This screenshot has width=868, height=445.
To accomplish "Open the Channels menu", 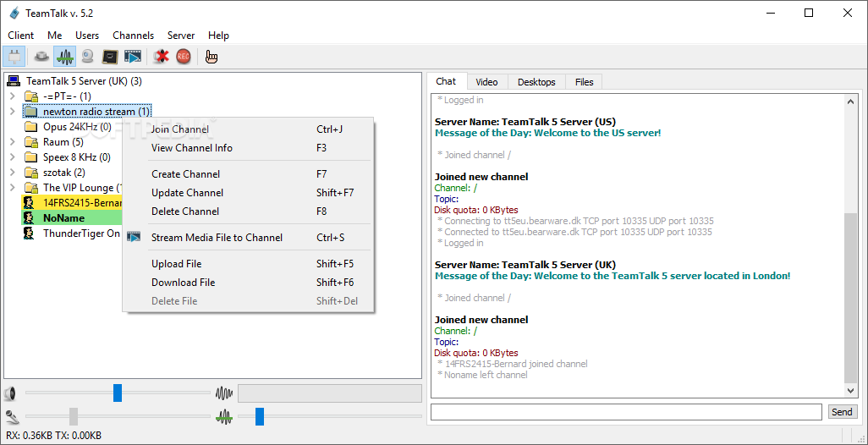I will 134,36.
